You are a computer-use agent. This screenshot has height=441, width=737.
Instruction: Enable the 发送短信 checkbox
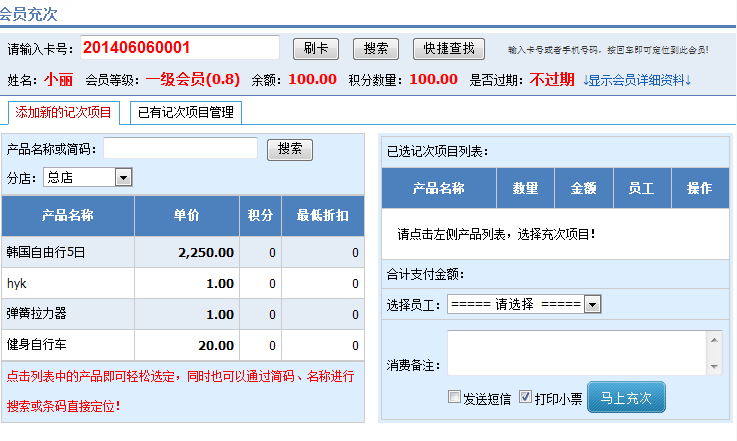point(455,397)
